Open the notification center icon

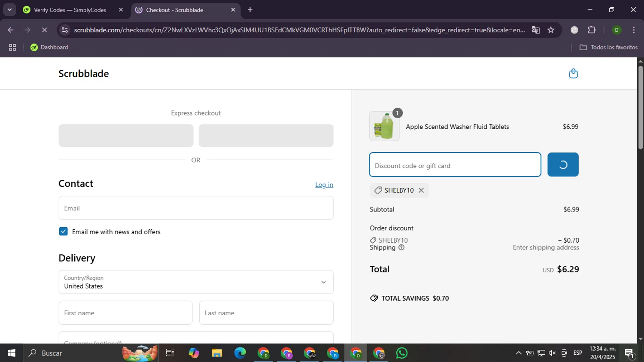pyautogui.click(x=630, y=353)
